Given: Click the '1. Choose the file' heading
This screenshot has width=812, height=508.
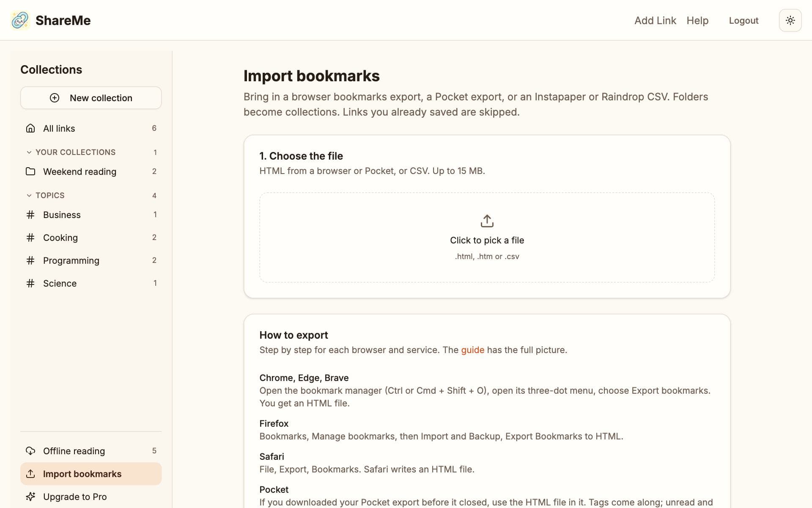Looking at the screenshot, I should pyautogui.click(x=301, y=156).
